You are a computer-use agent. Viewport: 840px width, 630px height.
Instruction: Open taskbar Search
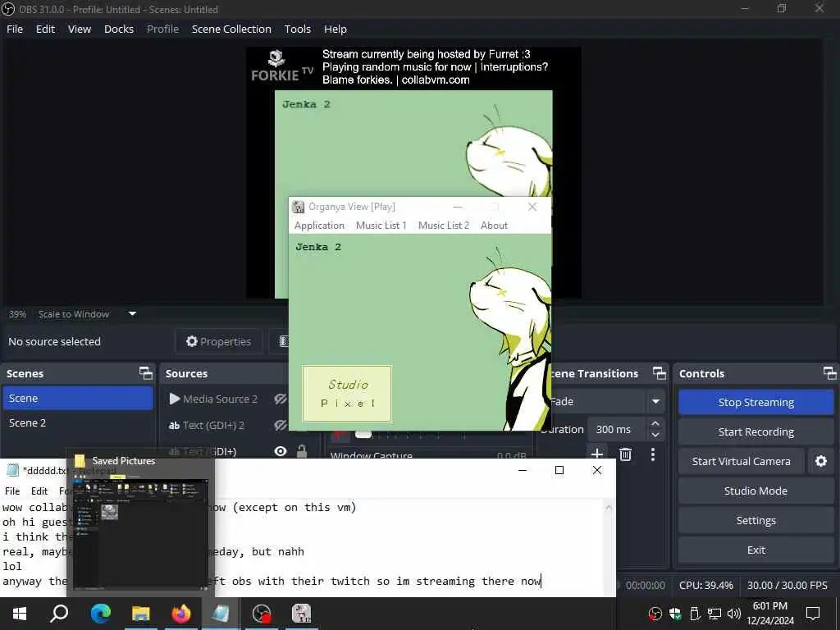point(59,614)
